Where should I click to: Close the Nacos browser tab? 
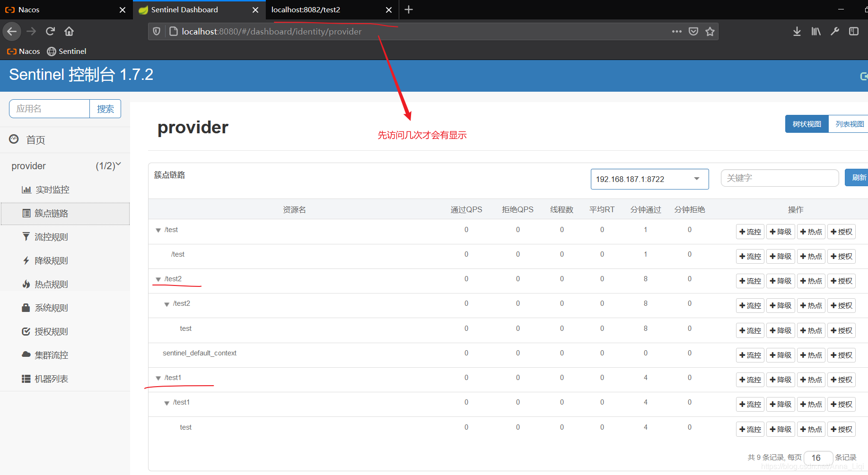(123, 10)
